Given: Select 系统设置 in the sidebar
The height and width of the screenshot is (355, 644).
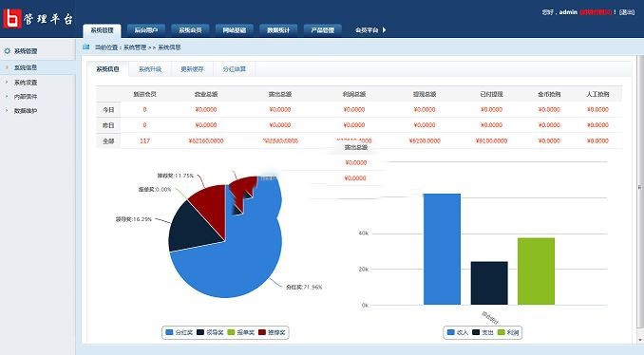Looking at the screenshot, I should click(x=26, y=83).
